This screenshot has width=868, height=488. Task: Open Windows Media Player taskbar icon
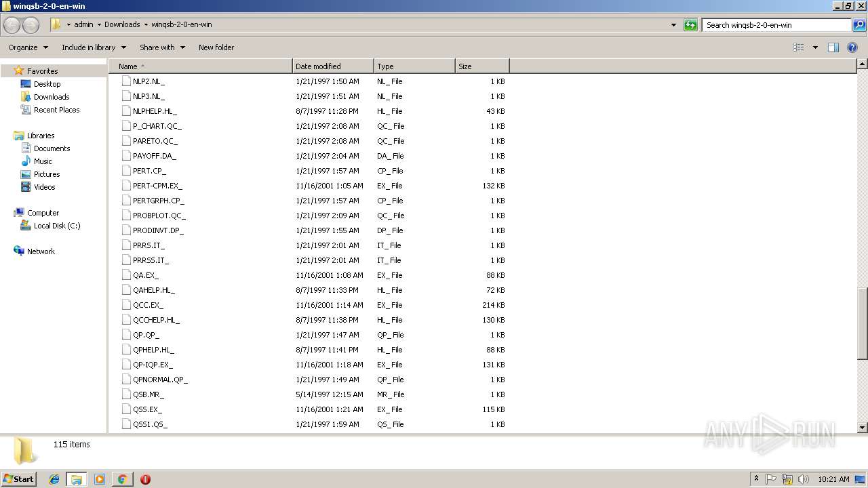click(x=100, y=479)
